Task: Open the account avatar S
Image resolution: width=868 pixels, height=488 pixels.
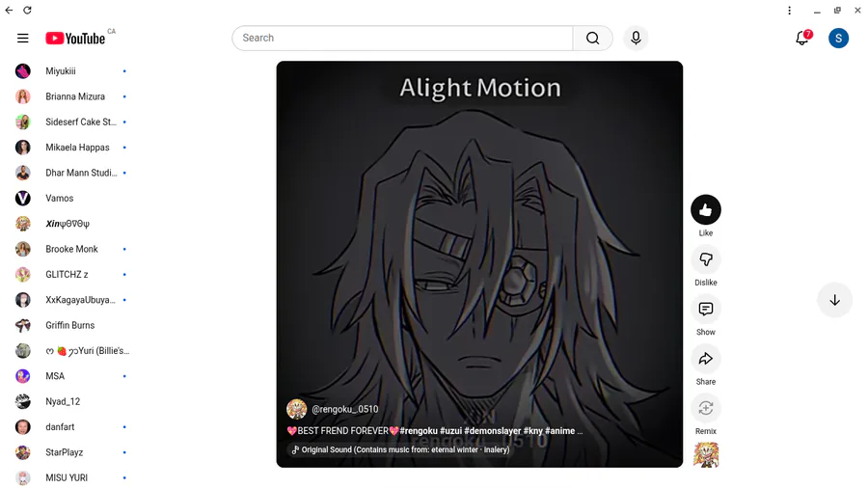Action: coord(838,39)
